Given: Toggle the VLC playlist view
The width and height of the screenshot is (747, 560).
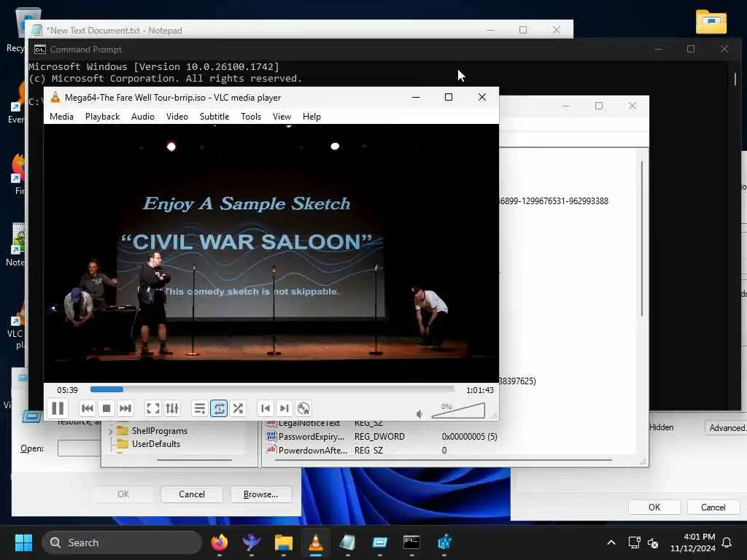Looking at the screenshot, I should tap(200, 408).
